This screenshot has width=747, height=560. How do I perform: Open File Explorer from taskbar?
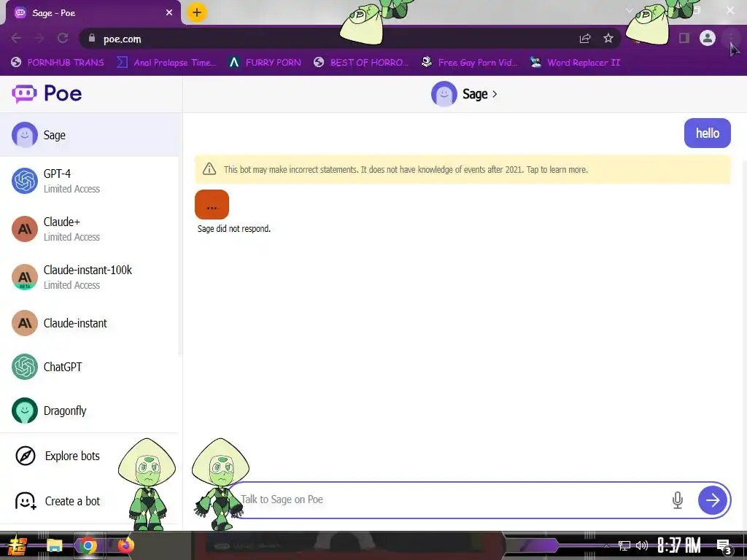(54, 545)
